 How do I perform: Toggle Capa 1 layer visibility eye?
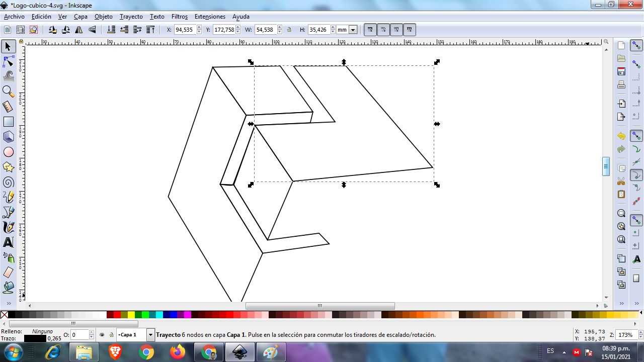coord(102,334)
